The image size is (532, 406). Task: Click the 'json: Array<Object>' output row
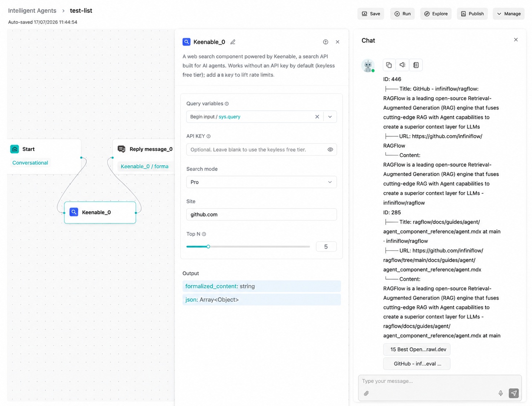(x=261, y=300)
